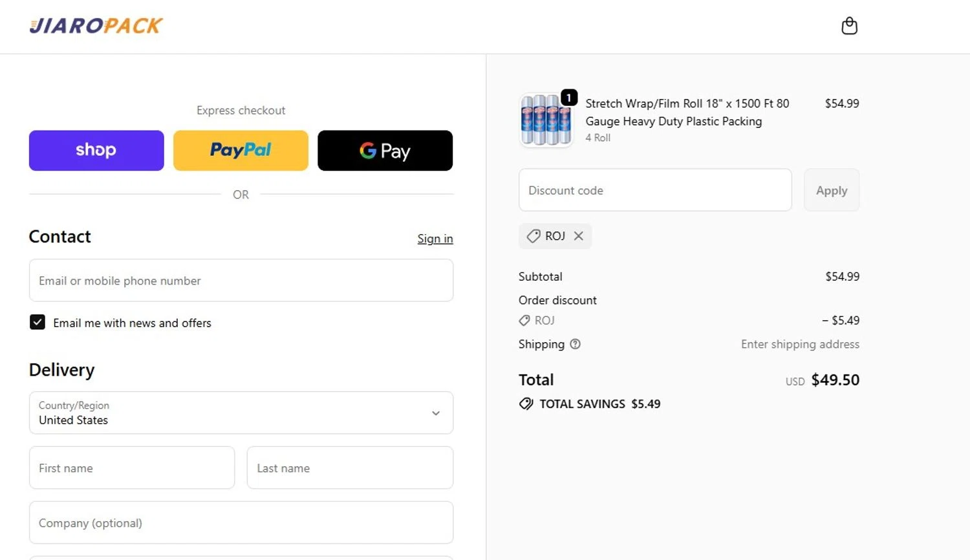The height and width of the screenshot is (560, 970).
Task: Apply the discount code
Action: (x=832, y=190)
